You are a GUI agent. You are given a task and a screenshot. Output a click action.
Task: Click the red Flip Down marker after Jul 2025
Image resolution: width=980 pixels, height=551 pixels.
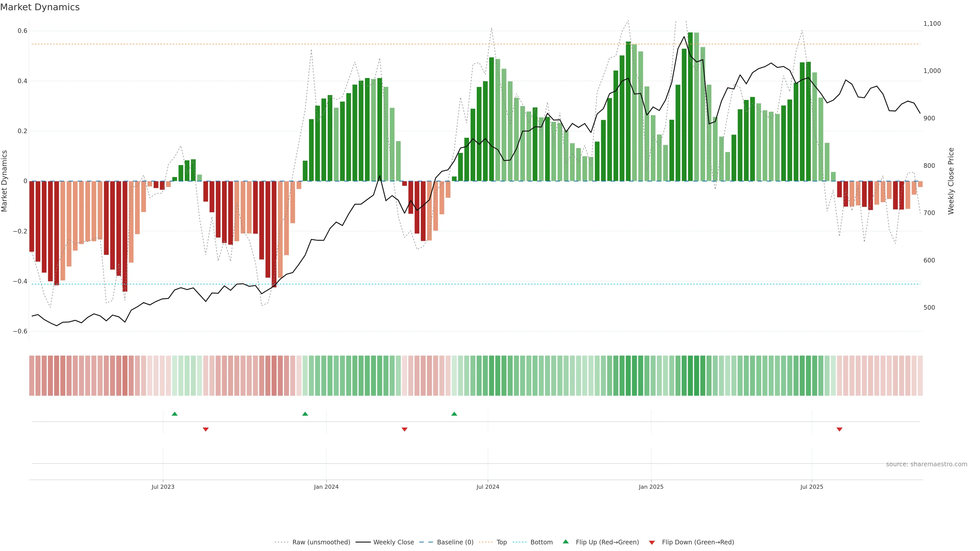840,429
